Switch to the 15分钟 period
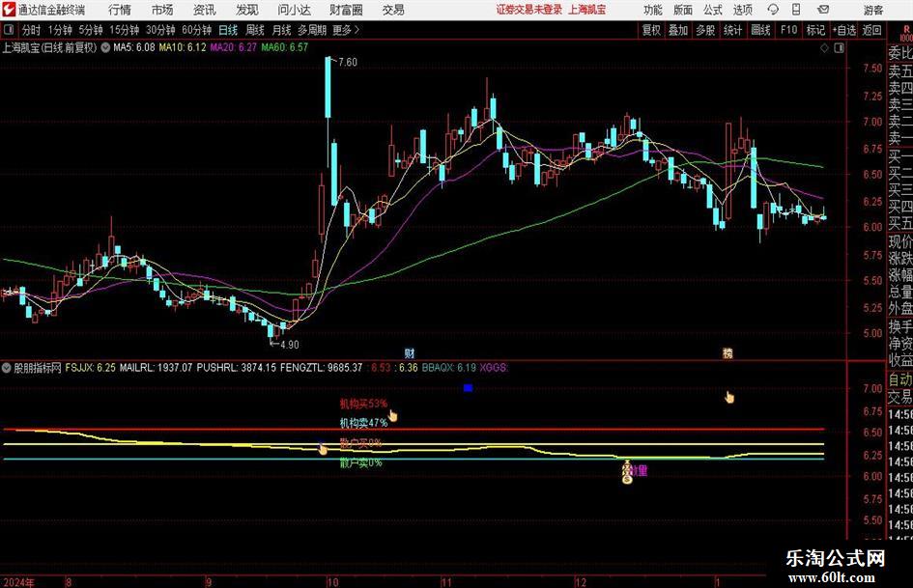 pos(125,30)
